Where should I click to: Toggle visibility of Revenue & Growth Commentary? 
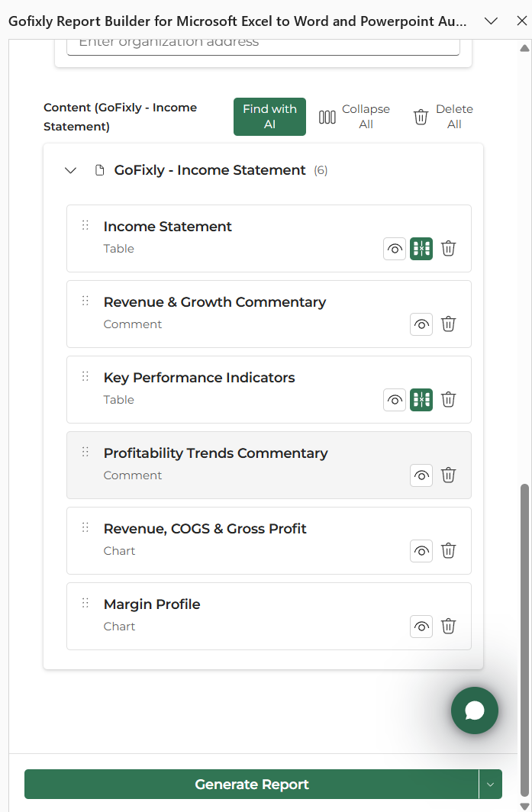point(421,324)
